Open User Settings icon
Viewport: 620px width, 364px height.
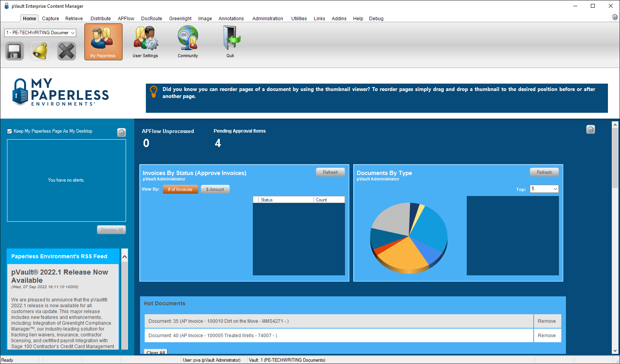(145, 42)
